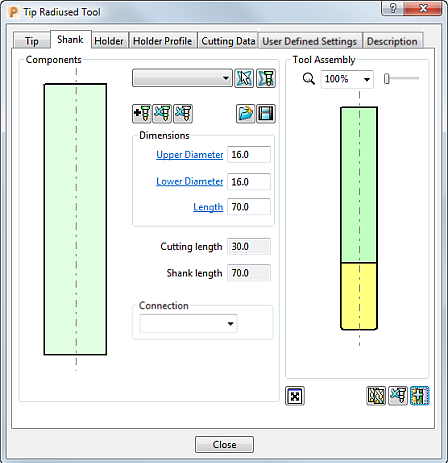Screen dimensions: 448x463
Task: Expand the 100% zoom dropdown
Action: (x=347, y=79)
